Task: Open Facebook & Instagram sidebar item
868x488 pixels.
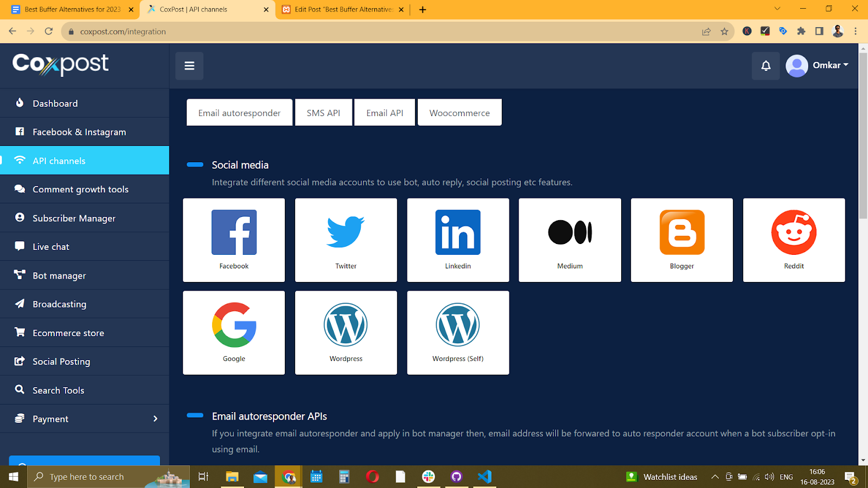Action: pyautogui.click(x=85, y=132)
